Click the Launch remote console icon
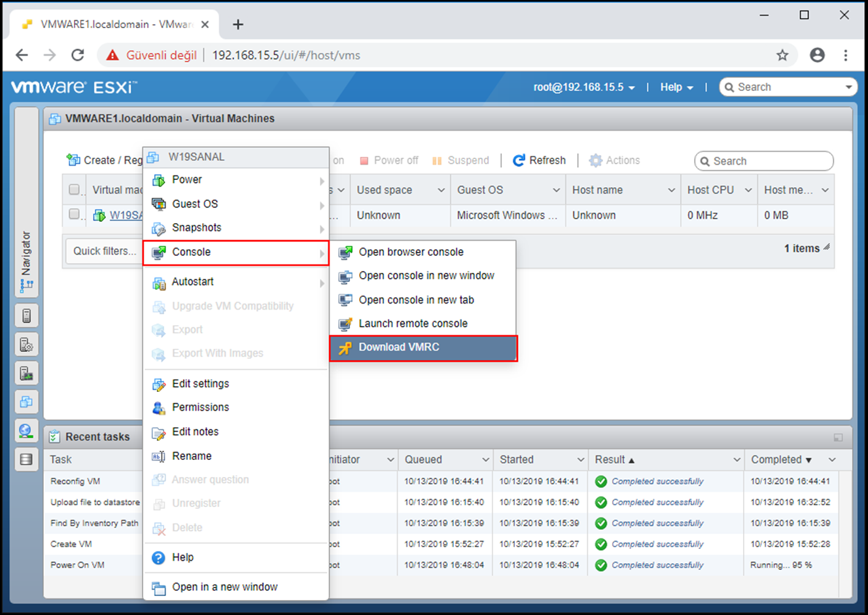 click(x=345, y=324)
